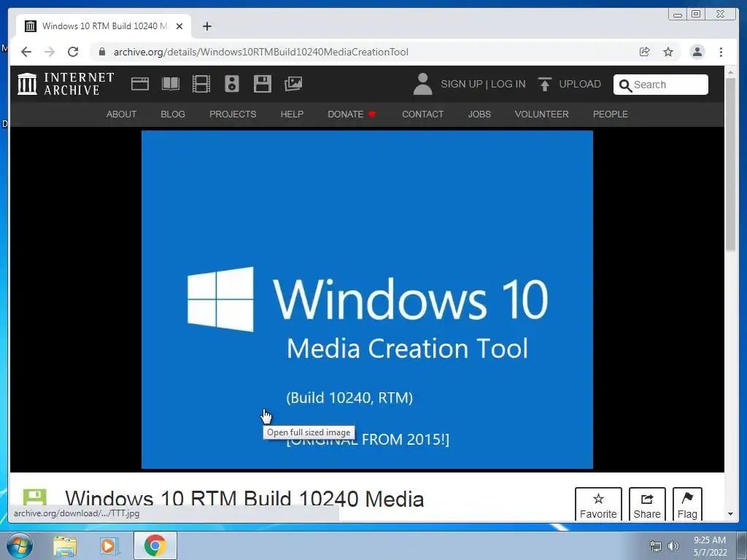Screen dimensions: 747x560
Task: Click the network icon in the system tray
Action: click(x=656, y=546)
